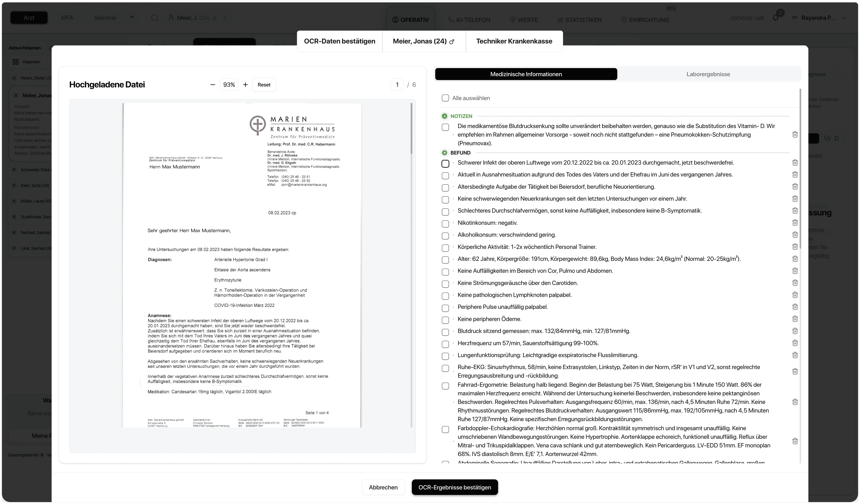This screenshot has height=504, width=860.
Task: Check the Alle auswählen checkbox
Action: pyautogui.click(x=445, y=98)
